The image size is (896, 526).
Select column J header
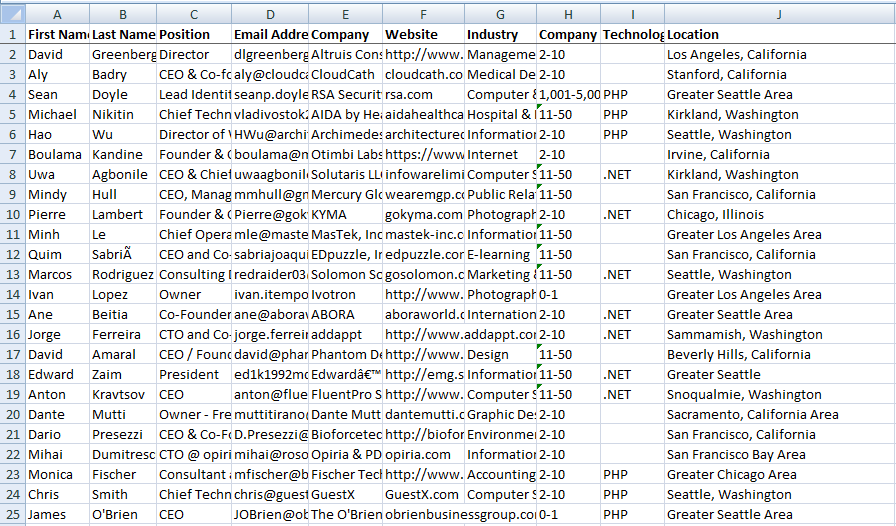pos(779,14)
